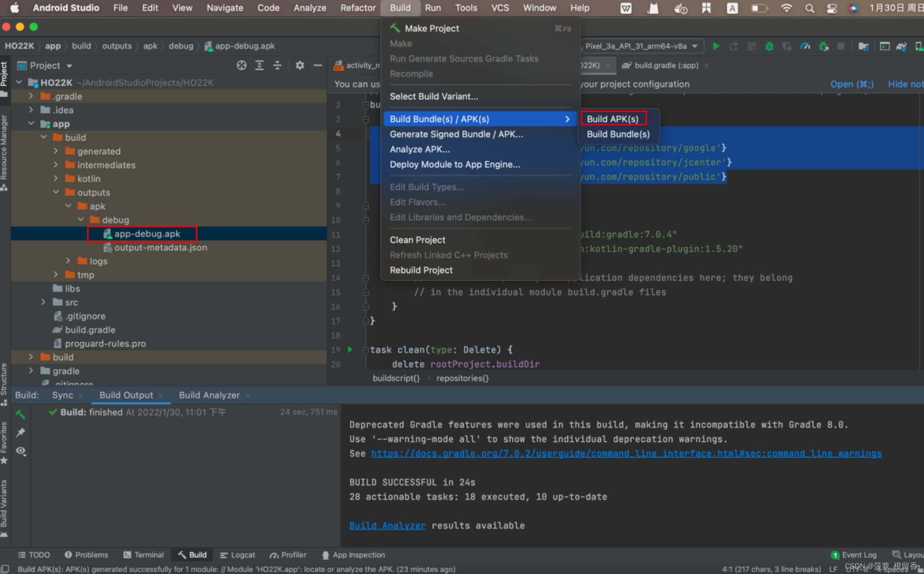Click the hammer build icon in Build panel

pos(20,415)
